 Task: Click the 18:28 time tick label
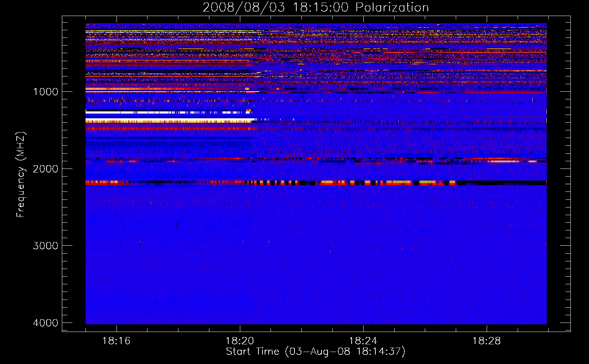tap(486, 341)
